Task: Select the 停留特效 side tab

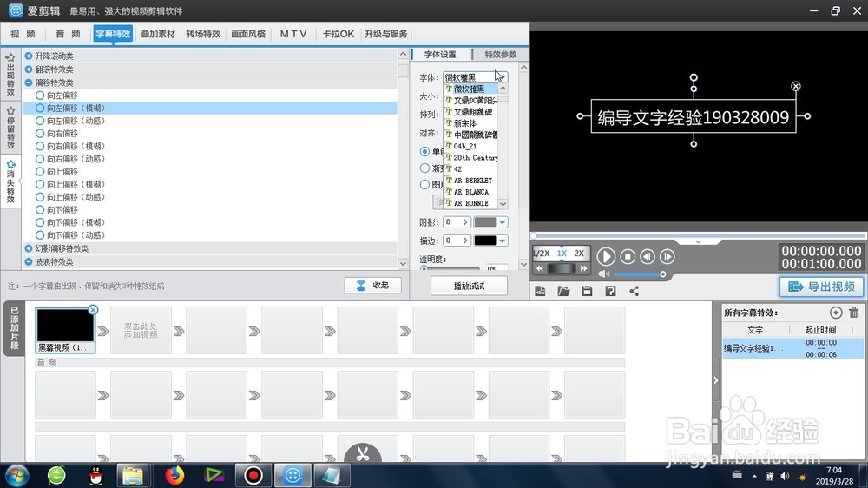Action: click(10, 128)
